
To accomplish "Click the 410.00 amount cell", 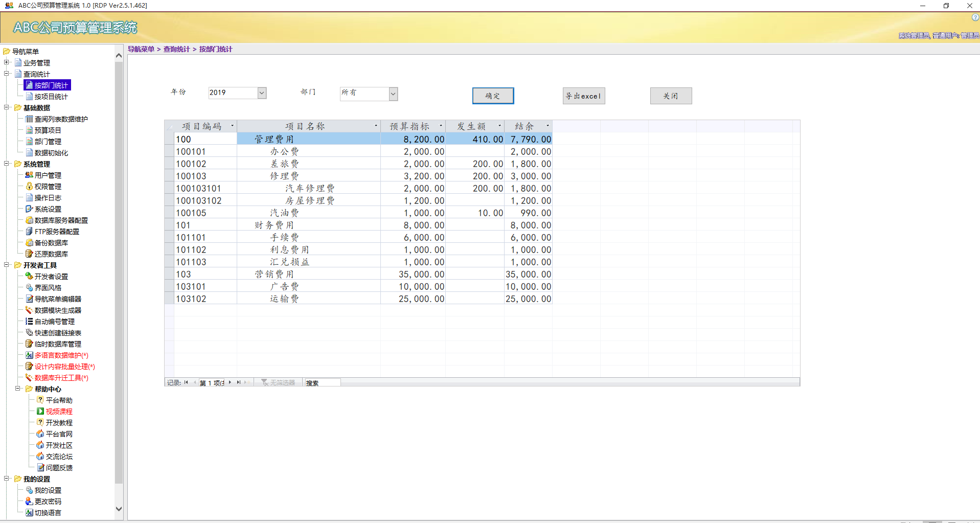I will click(x=475, y=139).
